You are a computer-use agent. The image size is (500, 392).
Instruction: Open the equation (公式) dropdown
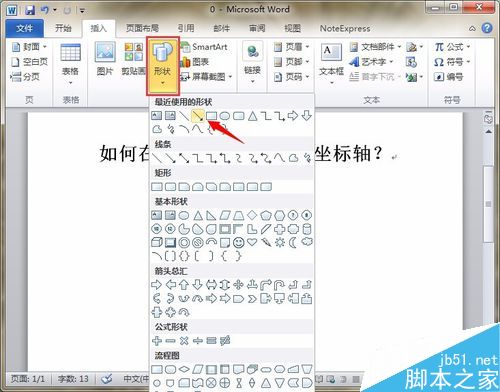tap(452, 47)
